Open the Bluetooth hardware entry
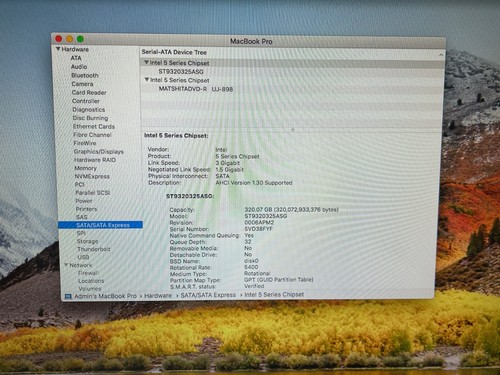Image resolution: width=500 pixels, height=375 pixels. coord(85,75)
